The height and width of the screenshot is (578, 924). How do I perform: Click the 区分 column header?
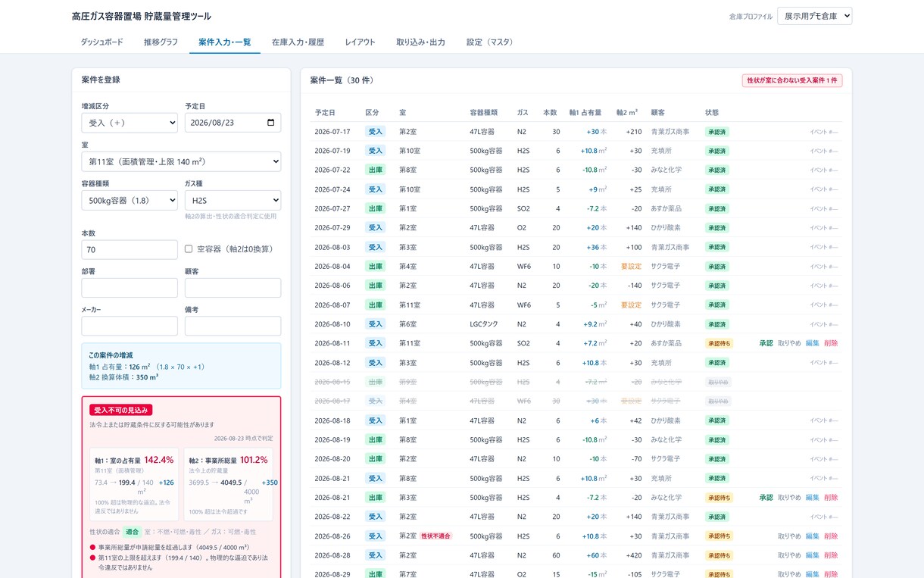(372, 112)
